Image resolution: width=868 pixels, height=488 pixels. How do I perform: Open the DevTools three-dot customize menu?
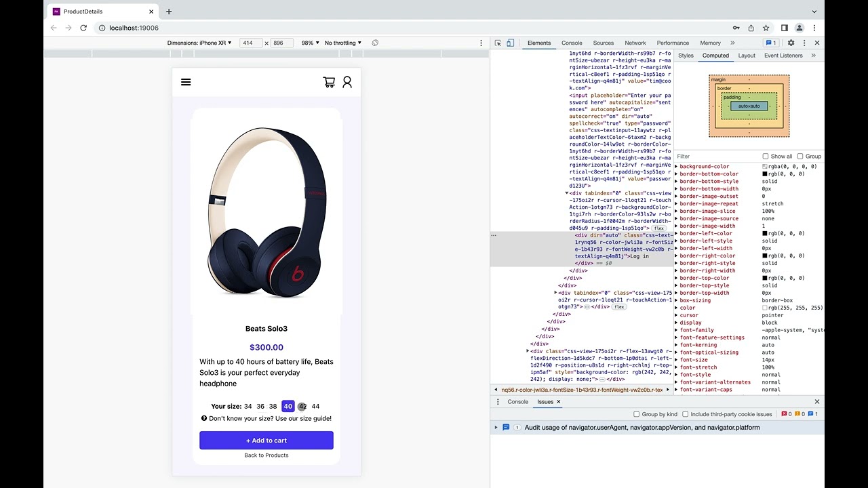(804, 43)
